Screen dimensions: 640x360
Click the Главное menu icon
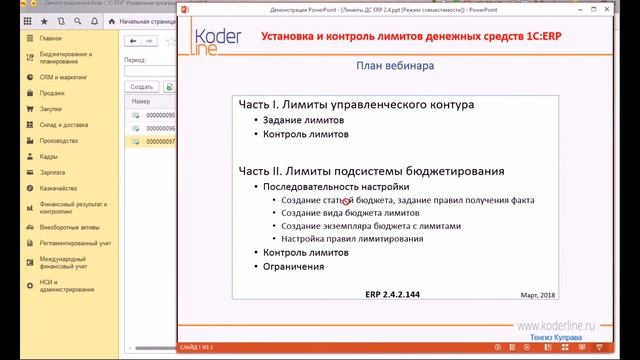click(x=30, y=38)
